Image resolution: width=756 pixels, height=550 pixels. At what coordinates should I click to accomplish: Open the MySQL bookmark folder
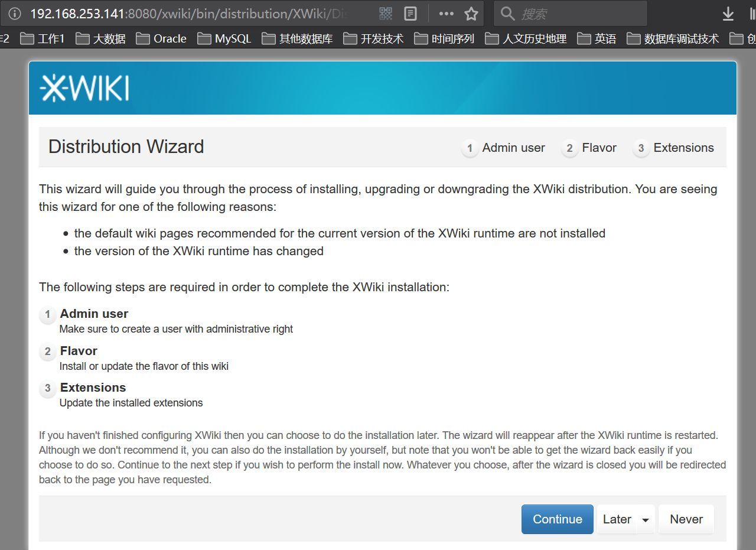coord(224,38)
